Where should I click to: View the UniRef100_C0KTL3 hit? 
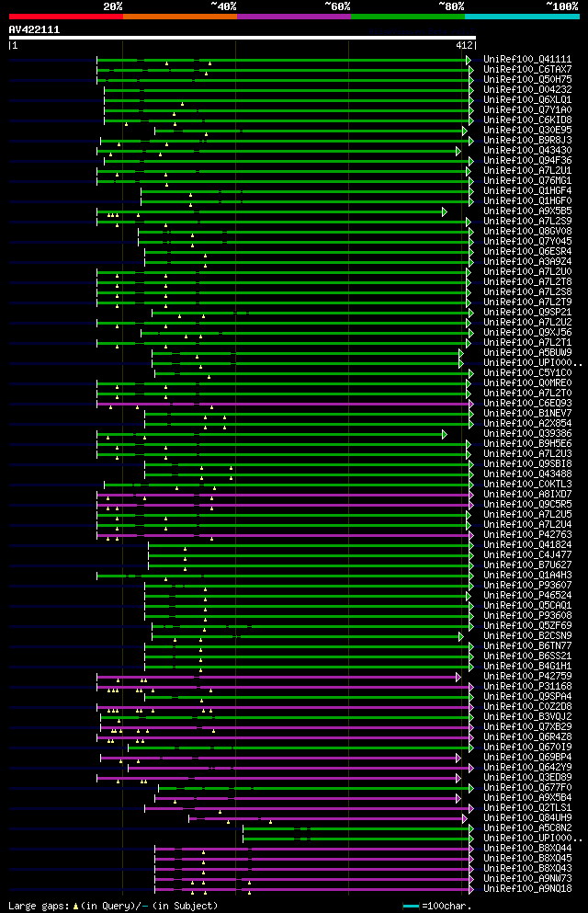click(x=527, y=485)
